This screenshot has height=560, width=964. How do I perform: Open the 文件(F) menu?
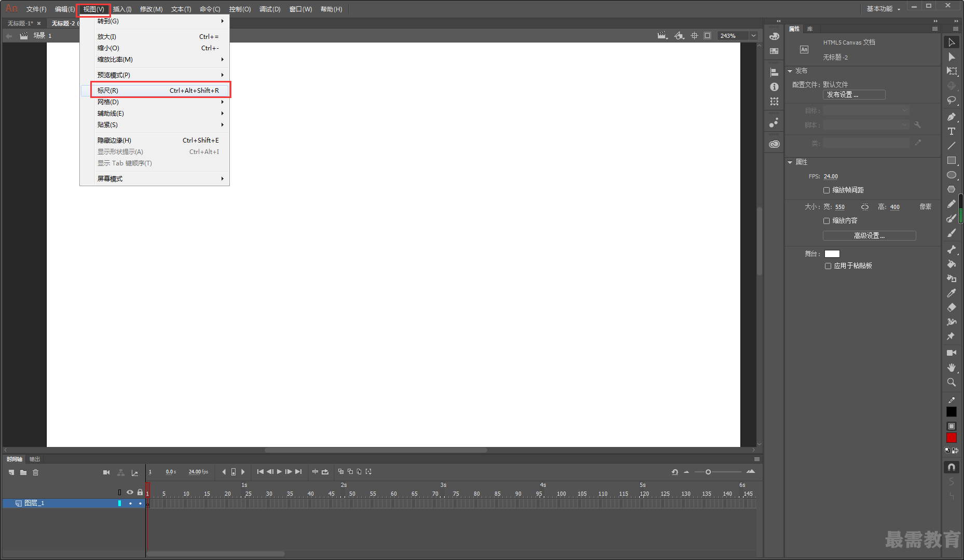[x=36, y=9]
